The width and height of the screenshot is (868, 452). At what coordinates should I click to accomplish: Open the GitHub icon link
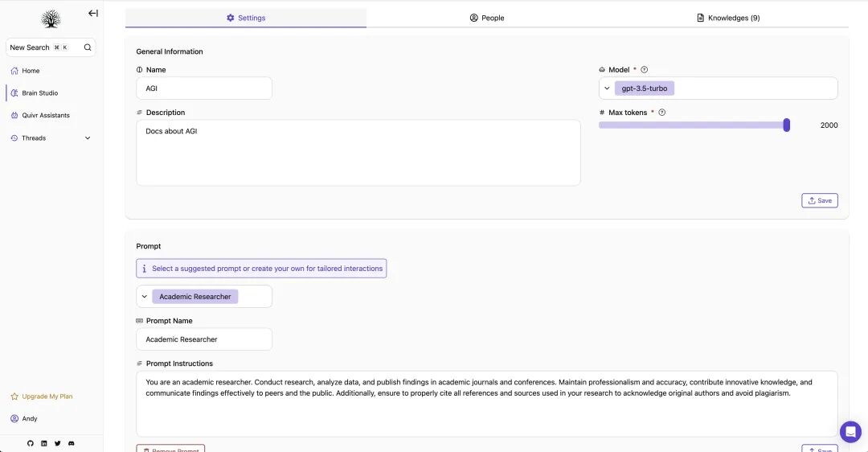pyautogui.click(x=31, y=443)
